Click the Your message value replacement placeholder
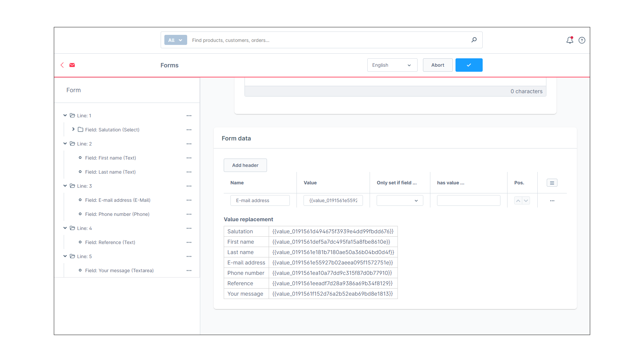 pos(332,294)
